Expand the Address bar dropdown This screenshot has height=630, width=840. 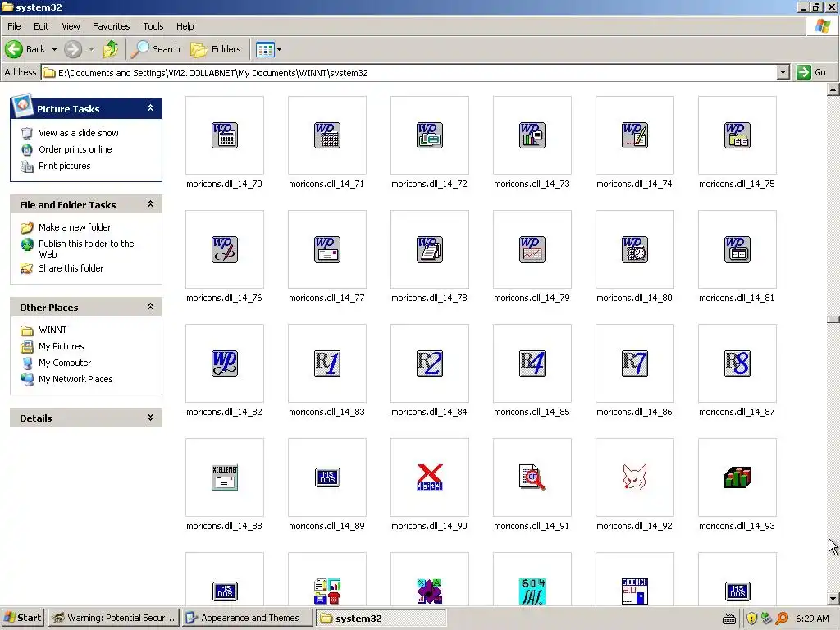[783, 72]
